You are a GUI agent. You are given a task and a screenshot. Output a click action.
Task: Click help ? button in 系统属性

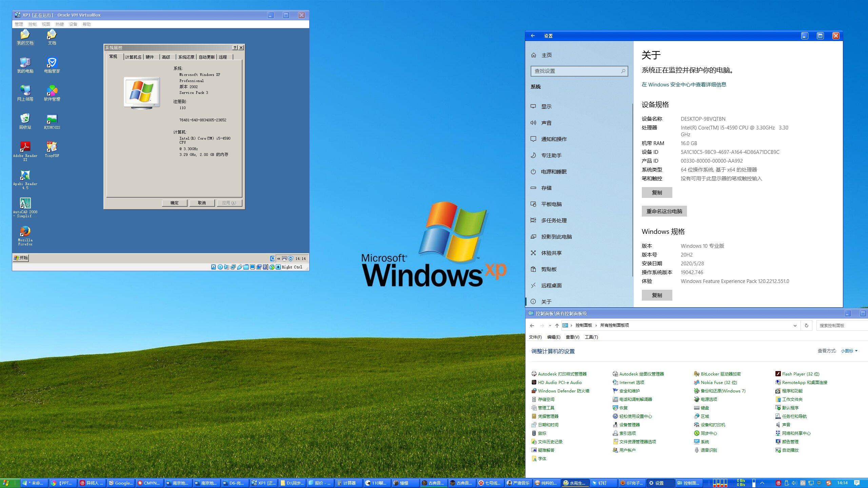[x=235, y=48]
